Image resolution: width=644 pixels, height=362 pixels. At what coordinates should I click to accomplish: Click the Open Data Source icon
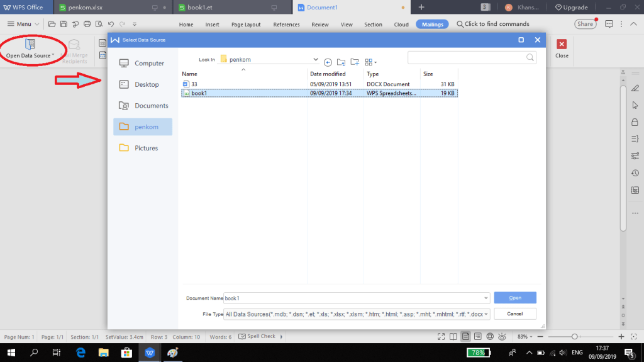click(x=29, y=45)
